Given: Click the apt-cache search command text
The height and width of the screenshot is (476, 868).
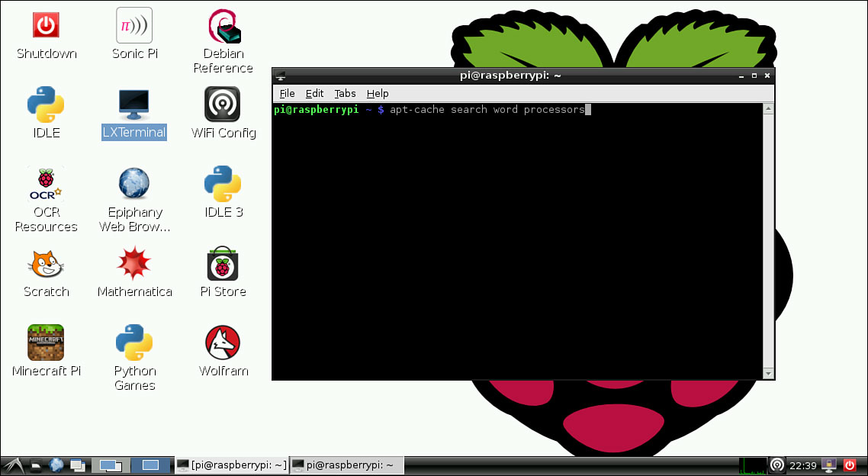Looking at the screenshot, I should [x=487, y=110].
